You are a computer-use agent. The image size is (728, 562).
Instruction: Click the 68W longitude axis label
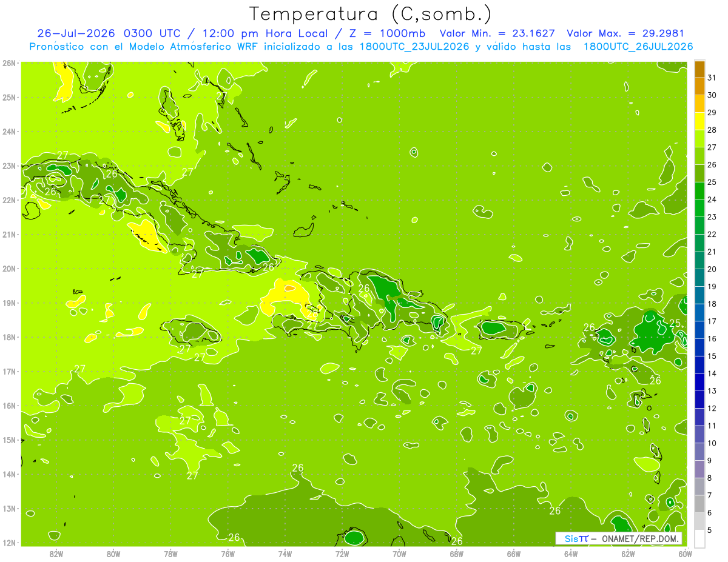coord(457,554)
